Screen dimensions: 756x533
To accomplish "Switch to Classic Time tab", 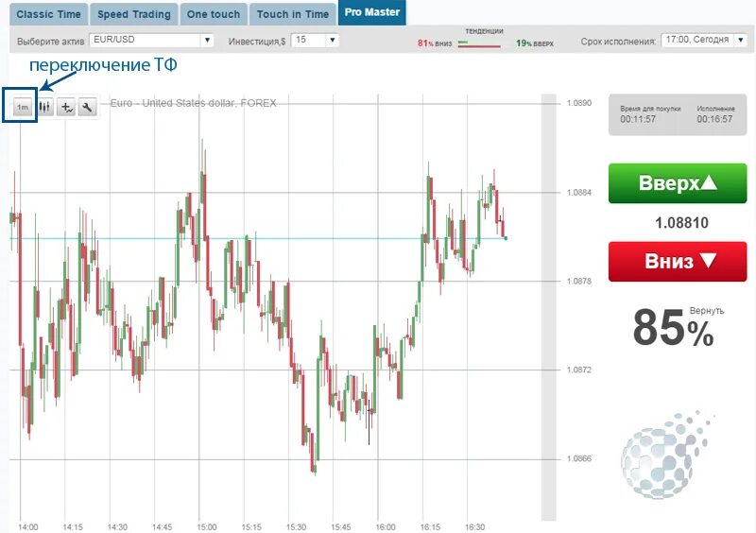I will pos(49,14).
